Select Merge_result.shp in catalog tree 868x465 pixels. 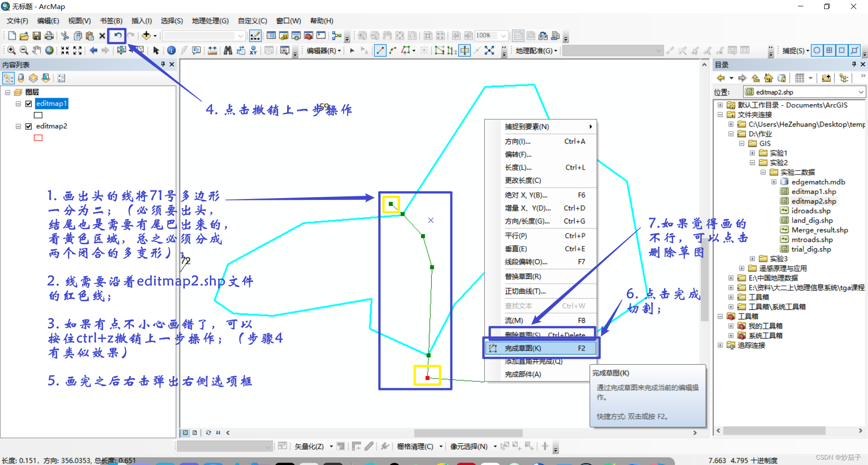(819, 230)
